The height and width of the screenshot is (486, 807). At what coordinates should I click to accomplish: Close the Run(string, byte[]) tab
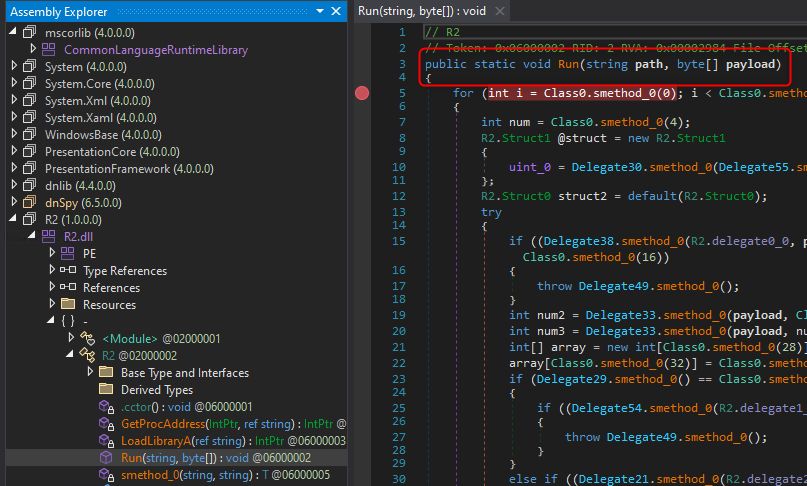pyautogui.click(x=499, y=11)
